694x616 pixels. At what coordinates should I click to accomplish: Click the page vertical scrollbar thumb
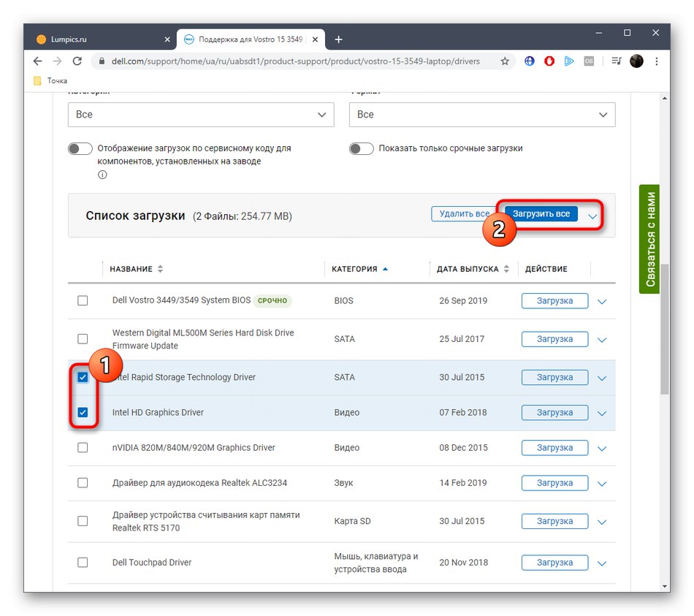click(664, 329)
